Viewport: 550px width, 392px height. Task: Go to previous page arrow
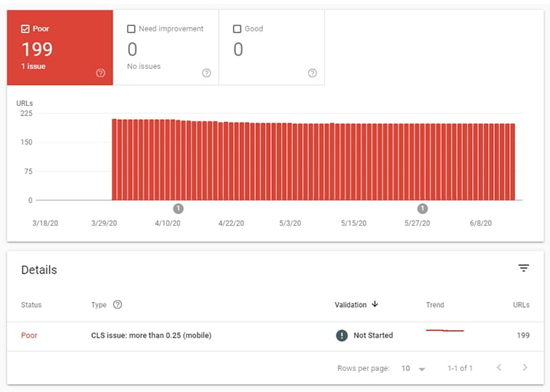pos(499,367)
